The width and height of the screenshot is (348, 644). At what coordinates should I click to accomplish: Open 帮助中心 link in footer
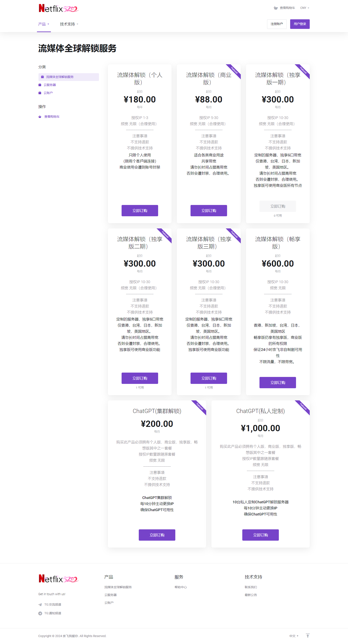[181, 587]
